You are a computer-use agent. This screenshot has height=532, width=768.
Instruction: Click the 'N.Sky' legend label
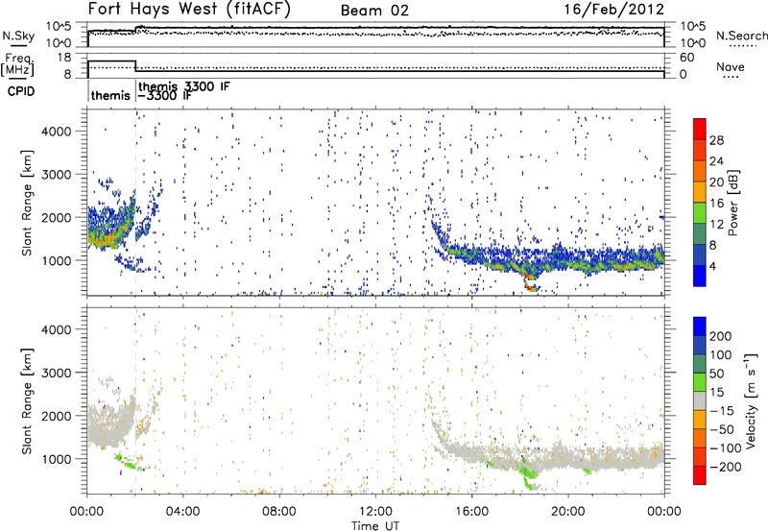18,36
